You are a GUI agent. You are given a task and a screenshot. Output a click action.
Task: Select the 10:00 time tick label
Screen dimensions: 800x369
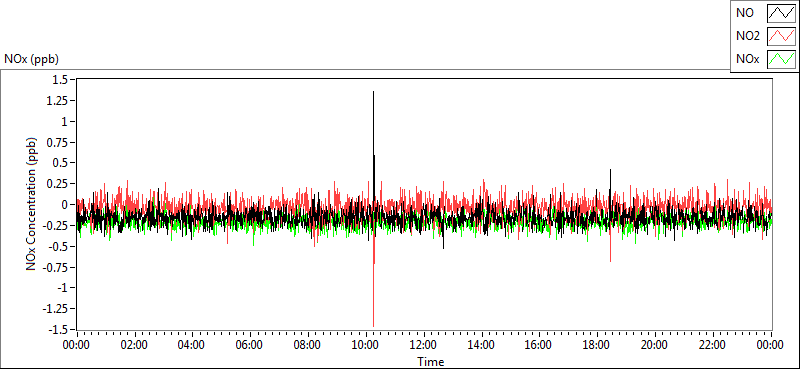click(365, 346)
